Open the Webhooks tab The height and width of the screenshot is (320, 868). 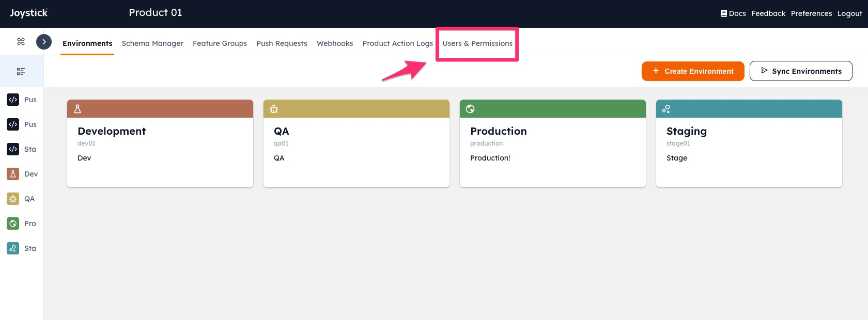335,43
